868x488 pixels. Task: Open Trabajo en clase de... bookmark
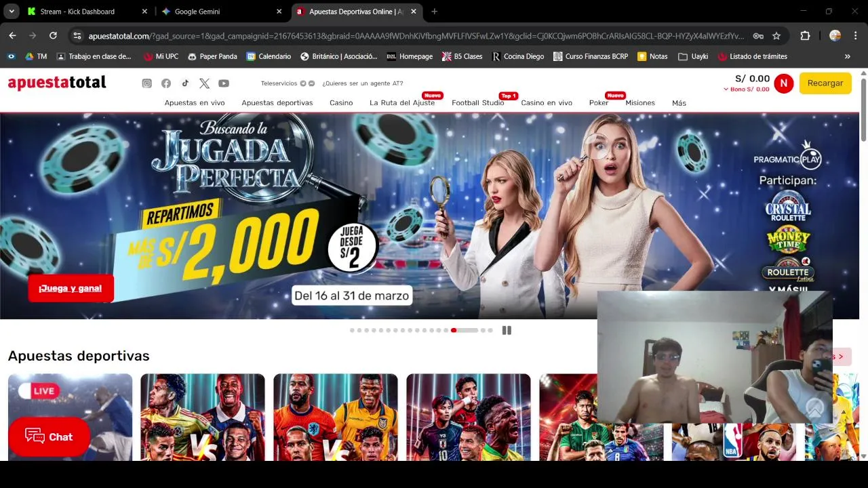point(94,56)
